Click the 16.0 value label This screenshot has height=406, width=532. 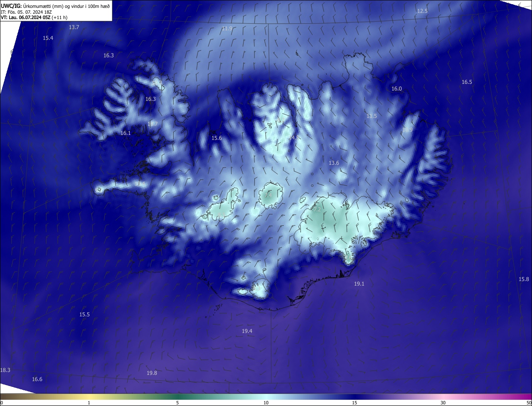click(397, 89)
